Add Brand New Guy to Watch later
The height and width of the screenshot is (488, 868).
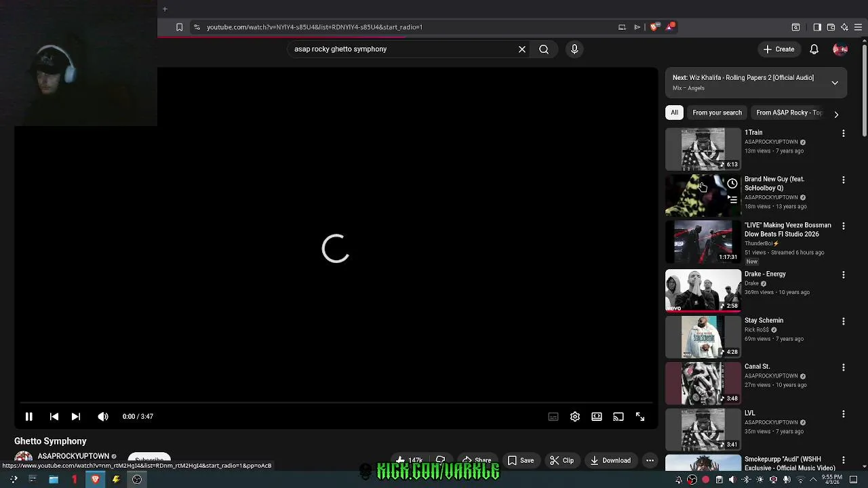(732, 184)
